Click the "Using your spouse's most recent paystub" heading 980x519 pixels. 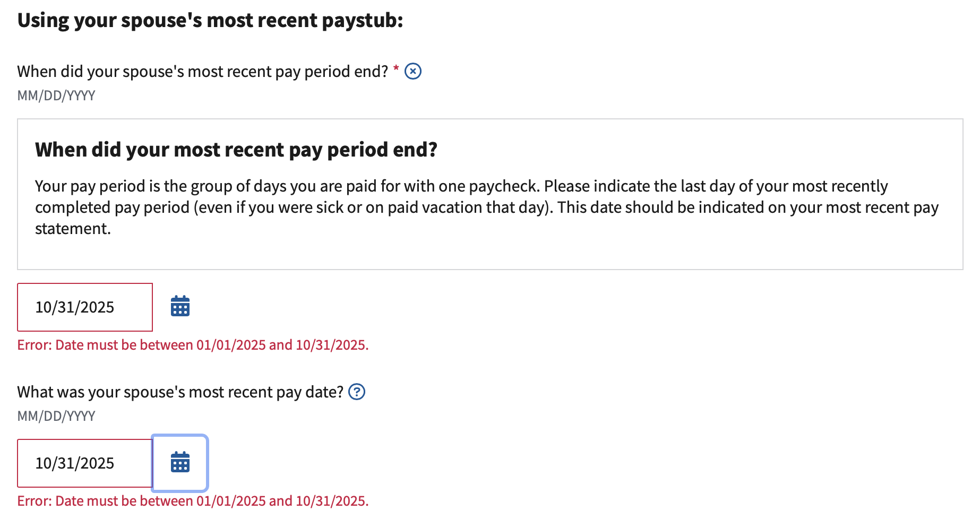click(210, 21)
